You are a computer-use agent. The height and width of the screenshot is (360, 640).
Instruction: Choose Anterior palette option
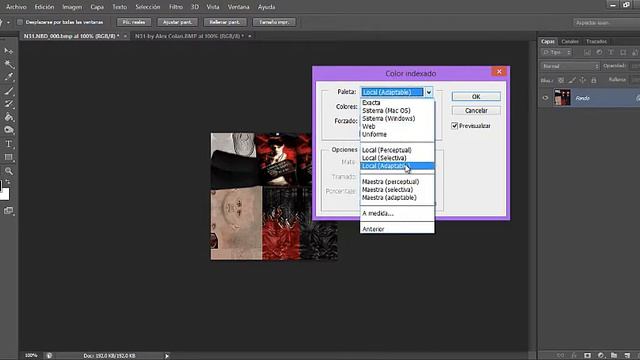tap(373, 229)
